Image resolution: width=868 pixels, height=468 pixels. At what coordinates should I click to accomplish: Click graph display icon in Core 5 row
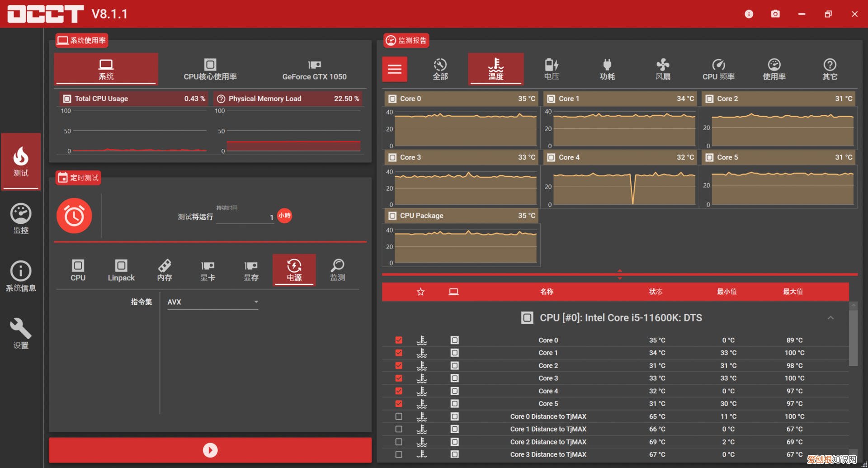[455, 403]
